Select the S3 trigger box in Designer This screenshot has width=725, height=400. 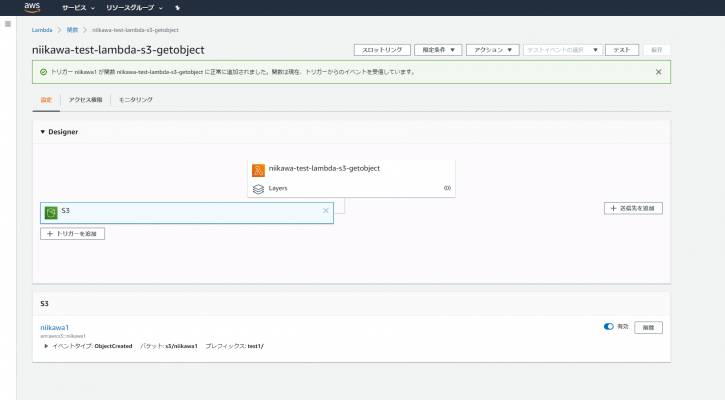tap(187, 213)
